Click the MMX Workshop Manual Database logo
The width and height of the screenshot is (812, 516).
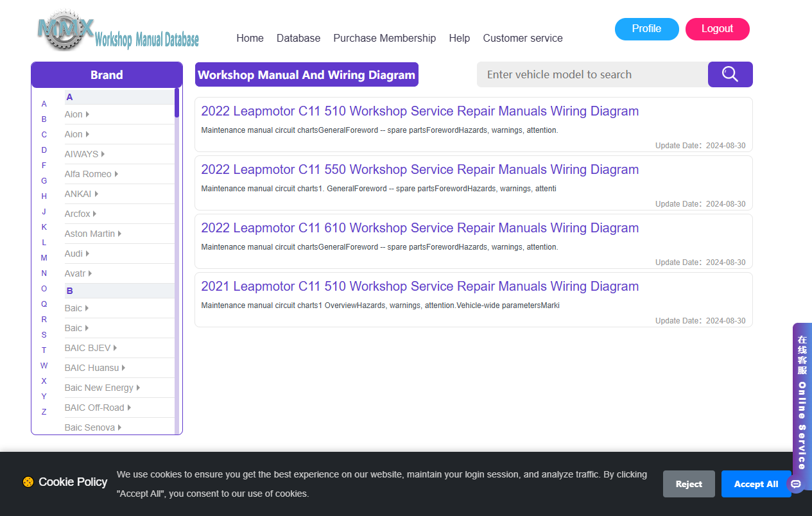(x=118, y=31)
